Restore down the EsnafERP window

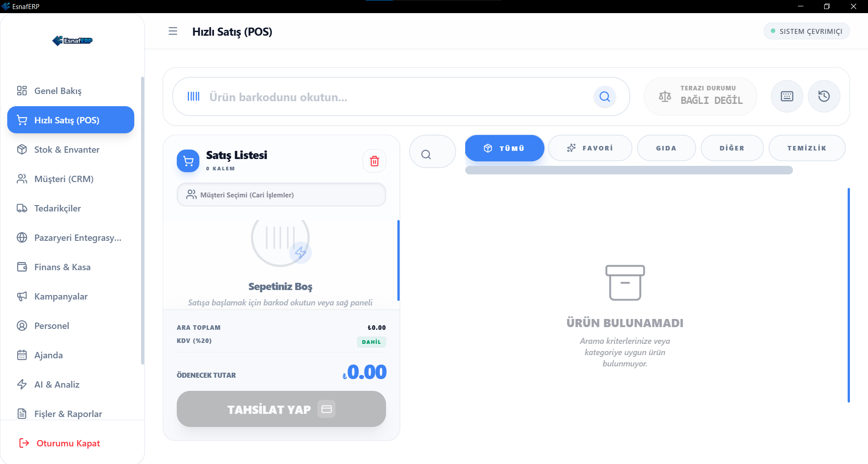(827, 6)
